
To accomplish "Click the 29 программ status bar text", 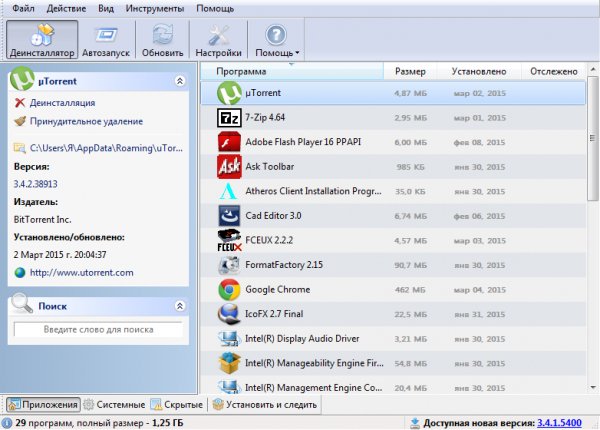I will 99,423.
